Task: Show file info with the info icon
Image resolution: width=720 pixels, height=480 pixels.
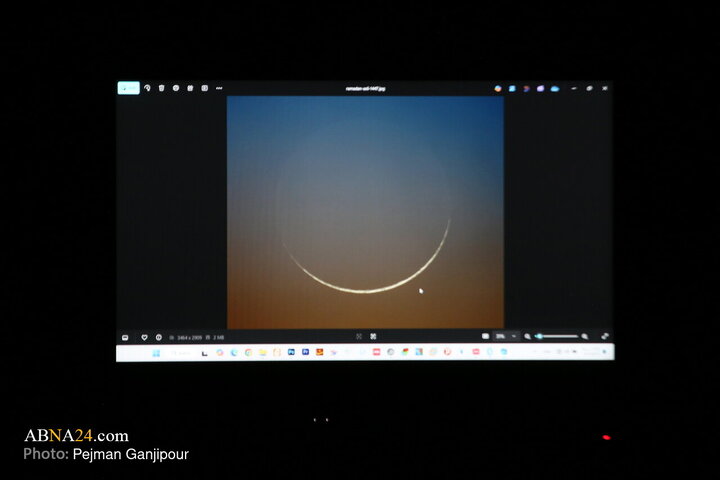Action: (x=158, y=337)
